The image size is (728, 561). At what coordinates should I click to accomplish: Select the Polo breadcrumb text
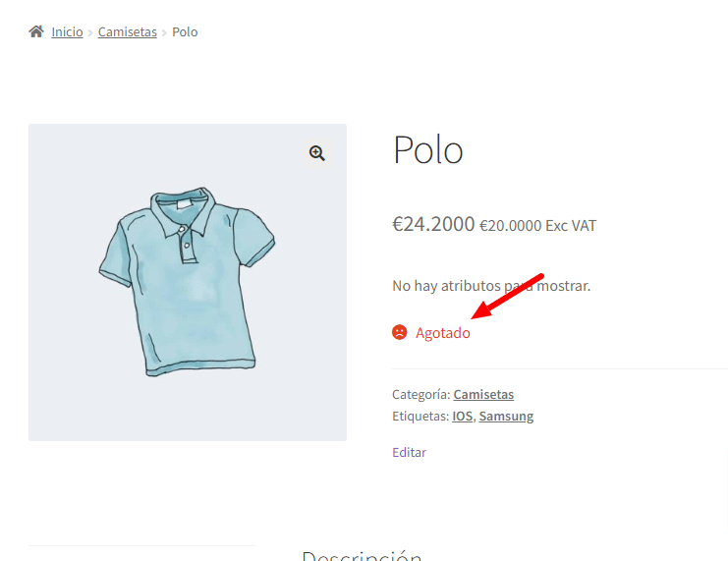185,32
